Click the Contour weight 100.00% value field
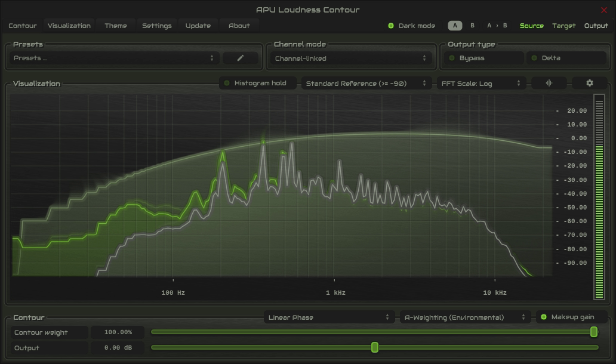Screen dimensions: 616x364 (118, 332)
